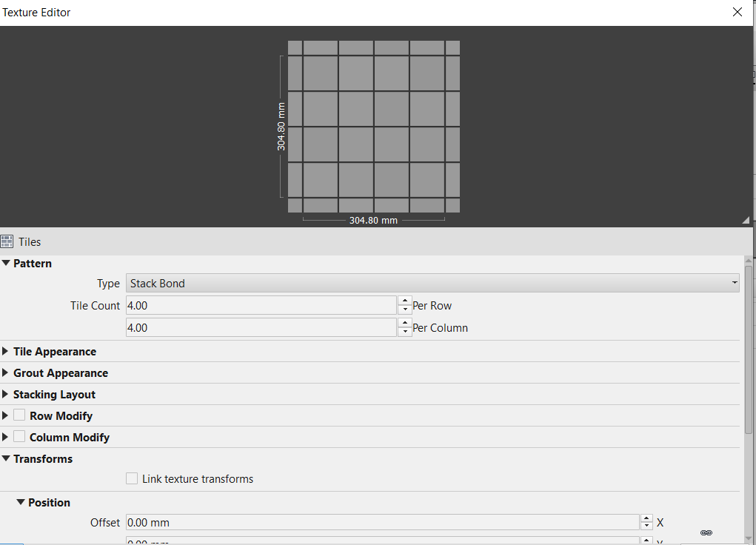Close the Texture Editor window
Viewport: 756px width, 545px height.
(x=737, y=12)
